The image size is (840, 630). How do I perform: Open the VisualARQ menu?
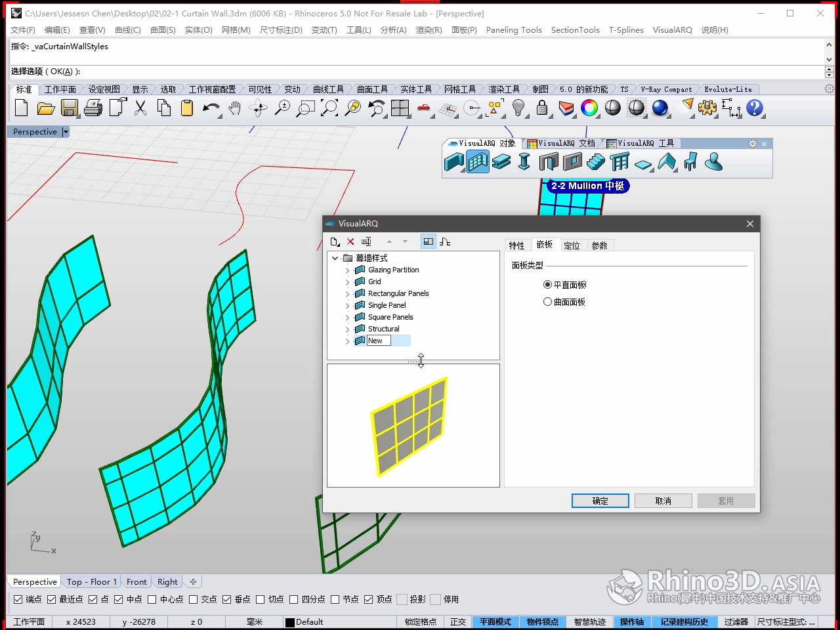(x=672, y=30)
